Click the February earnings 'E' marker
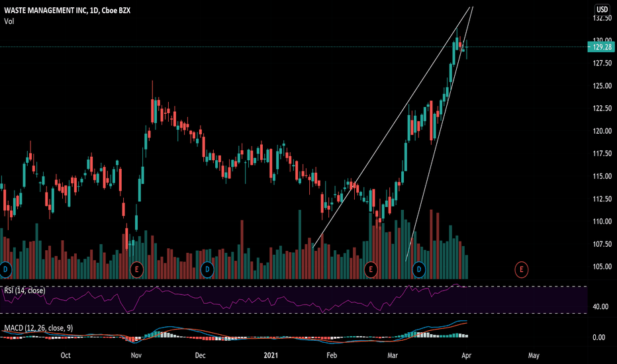The width and height of the screenshot is (617, 364). [370, 269]
